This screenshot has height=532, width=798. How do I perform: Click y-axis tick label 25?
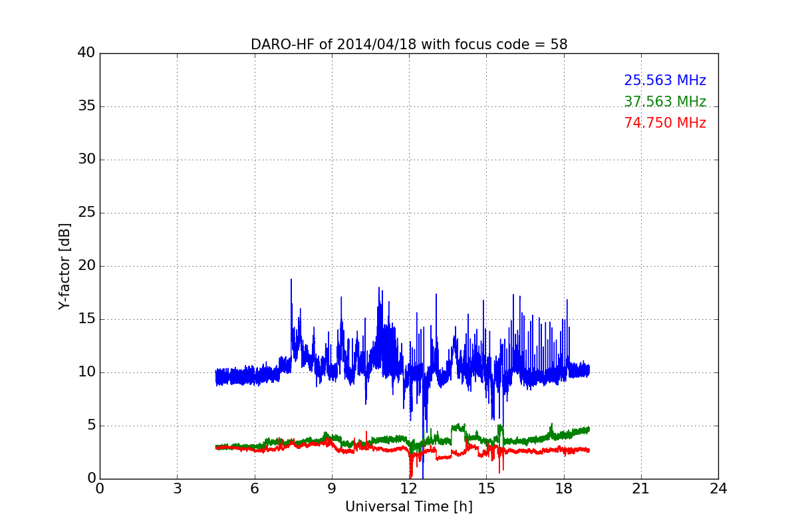86,213
